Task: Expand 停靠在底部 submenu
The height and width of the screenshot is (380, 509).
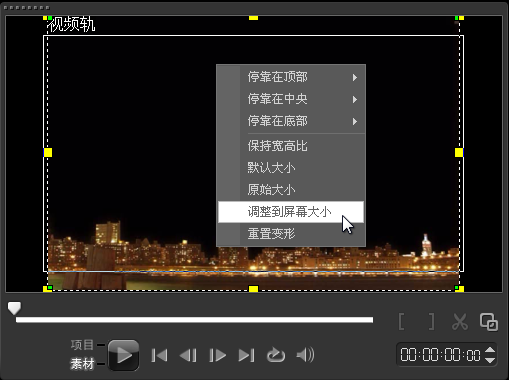Action: tap(291, 121)
